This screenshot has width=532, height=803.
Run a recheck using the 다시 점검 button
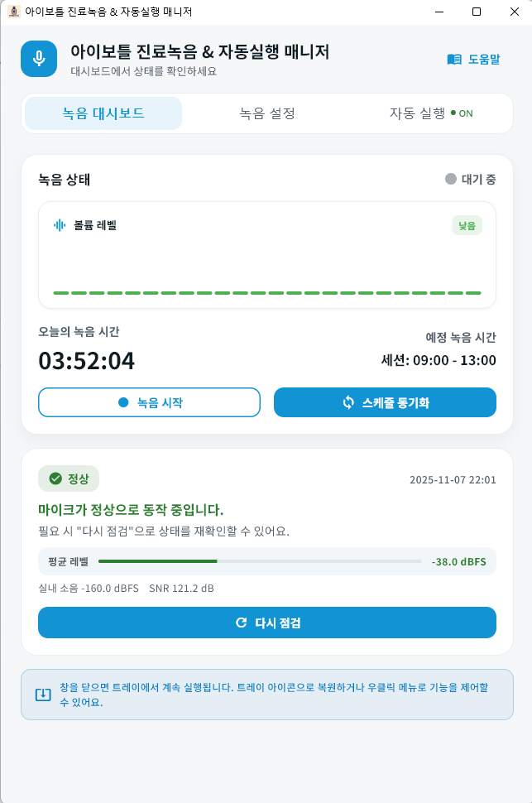[x=266, y=623]
